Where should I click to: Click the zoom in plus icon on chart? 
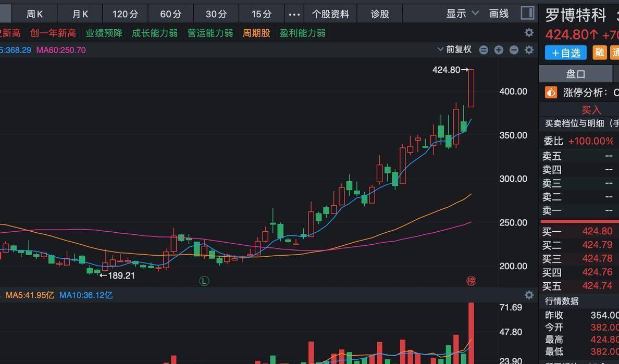(499, 50)
